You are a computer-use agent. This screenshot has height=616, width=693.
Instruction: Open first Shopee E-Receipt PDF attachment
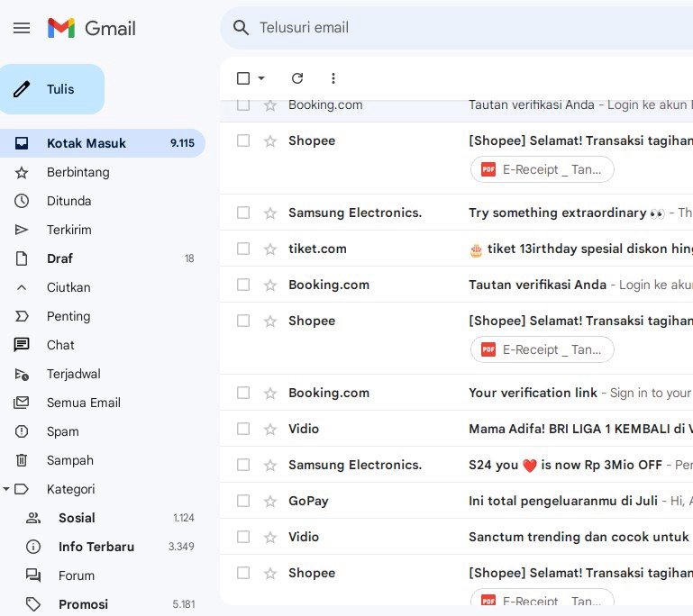543,169
